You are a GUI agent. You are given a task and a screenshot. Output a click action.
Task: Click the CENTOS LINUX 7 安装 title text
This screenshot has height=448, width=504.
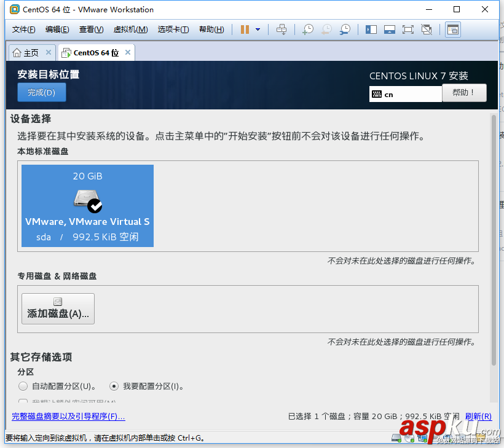click(419, 76)
